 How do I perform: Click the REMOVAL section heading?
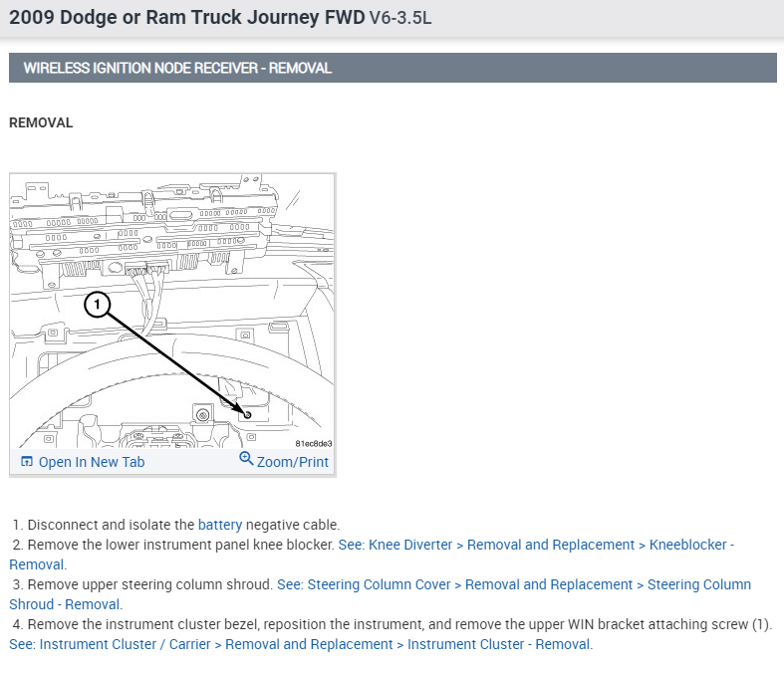(41, 122)
